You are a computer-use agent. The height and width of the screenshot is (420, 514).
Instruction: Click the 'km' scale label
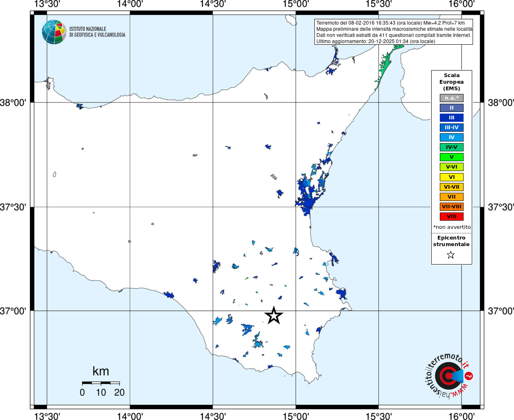coord(101,371)
